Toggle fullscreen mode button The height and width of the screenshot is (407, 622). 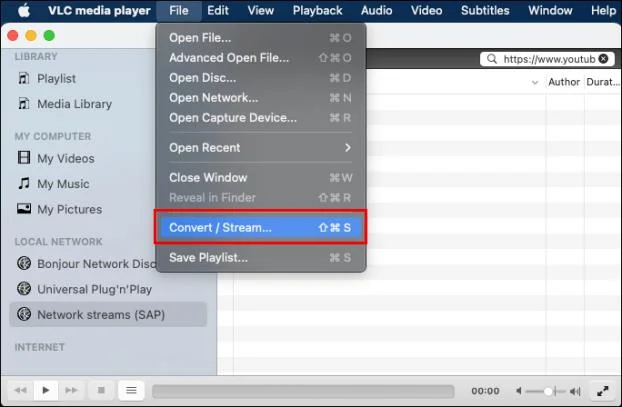click(603, 391)
